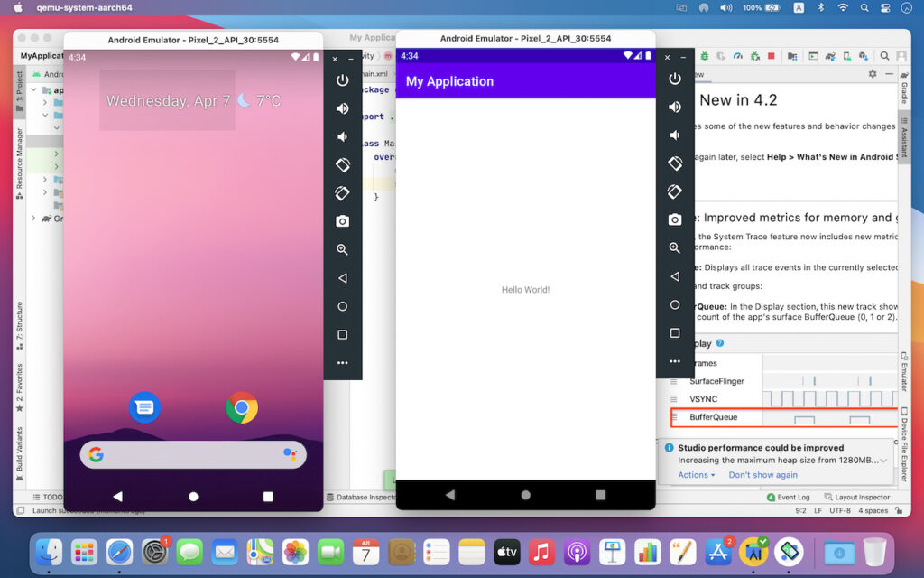Click the zoom magnifier beside the home-screen emulator
Image resolution: width=924 pixels, height=578 pixels.
click(342, 249)
